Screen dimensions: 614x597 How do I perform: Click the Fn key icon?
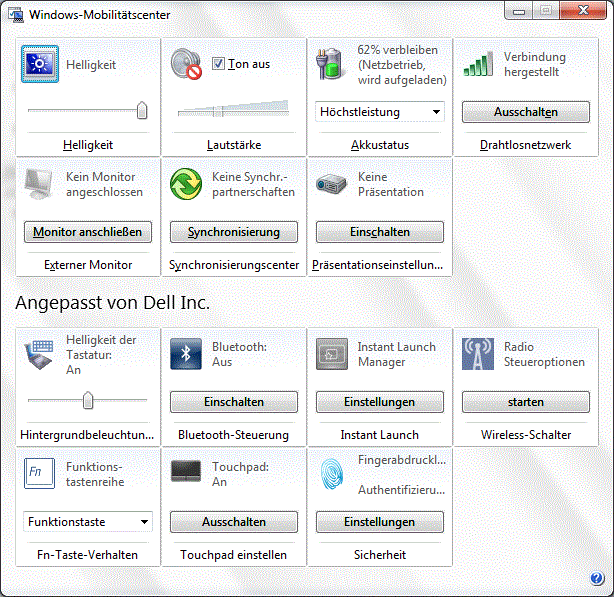(39, 473)
